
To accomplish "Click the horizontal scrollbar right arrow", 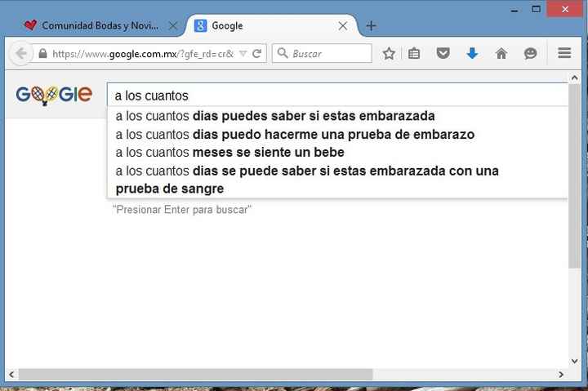I will pos(561,375).
